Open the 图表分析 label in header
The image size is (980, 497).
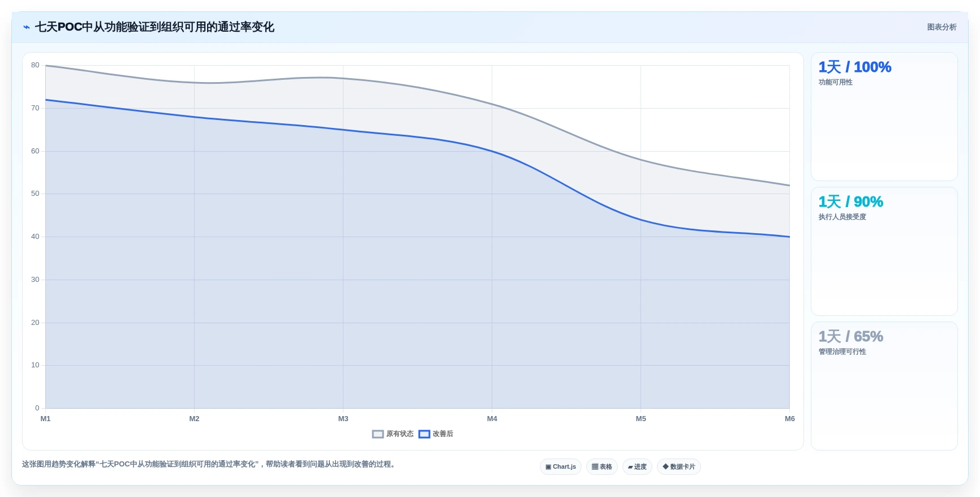point(942,27)
